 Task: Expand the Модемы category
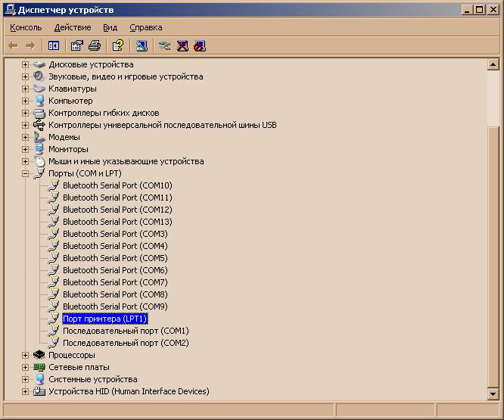(x=25, y=137)
